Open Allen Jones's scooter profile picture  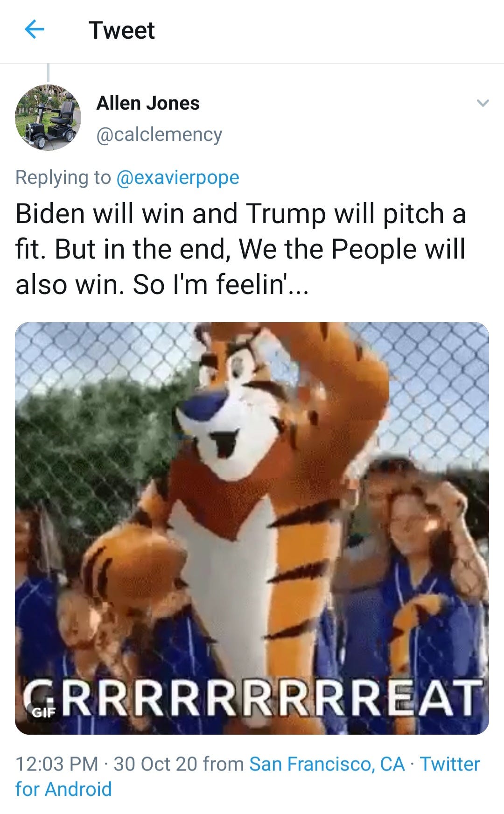click(x=49, y=117)
